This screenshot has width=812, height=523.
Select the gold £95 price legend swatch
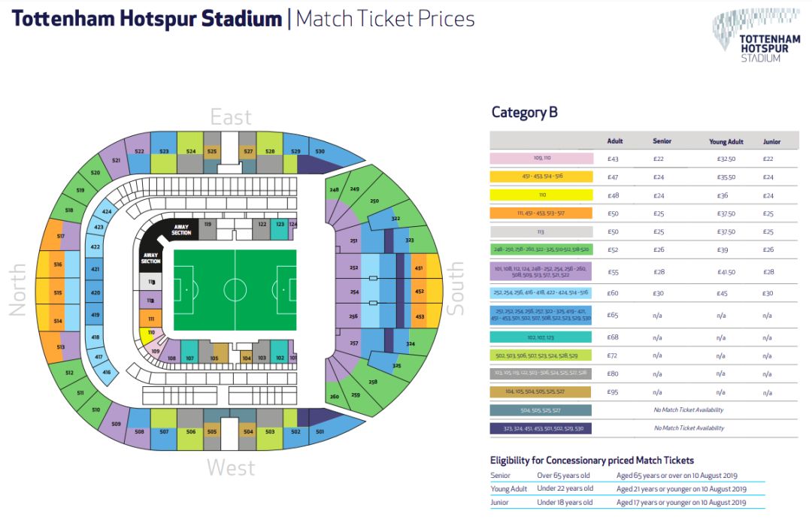pos(541,392)
